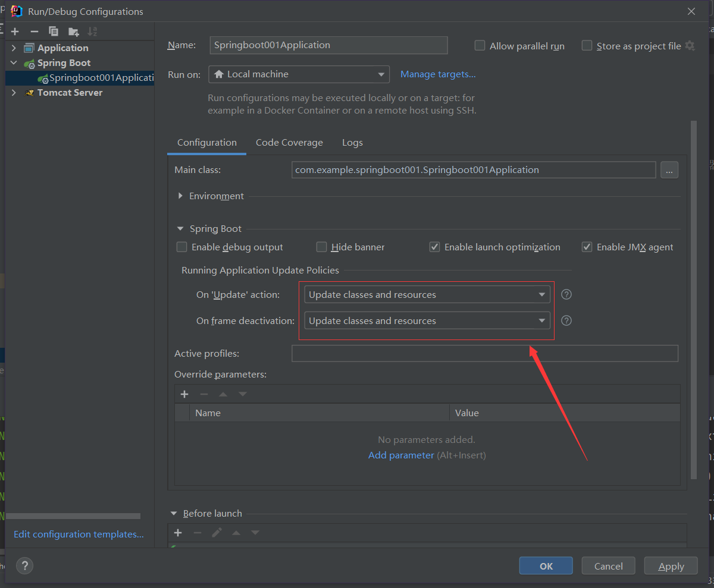
Task: Remove selected configuration with minus icon
Action: click(x=35, y=32)
